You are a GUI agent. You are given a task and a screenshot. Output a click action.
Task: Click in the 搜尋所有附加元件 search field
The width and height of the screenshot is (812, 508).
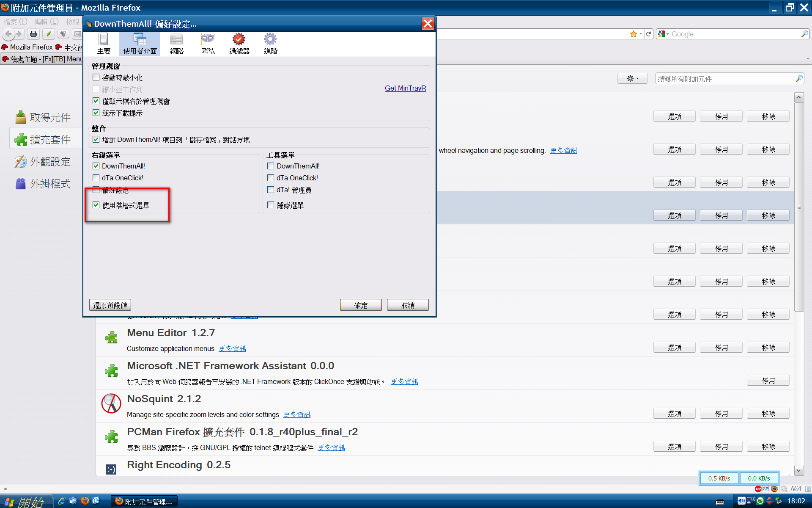click(725, 79)
